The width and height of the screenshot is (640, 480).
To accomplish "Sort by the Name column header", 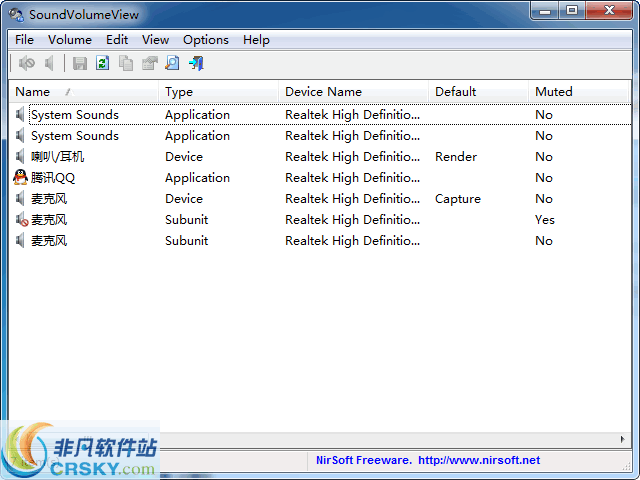I will tap(83, 92).
